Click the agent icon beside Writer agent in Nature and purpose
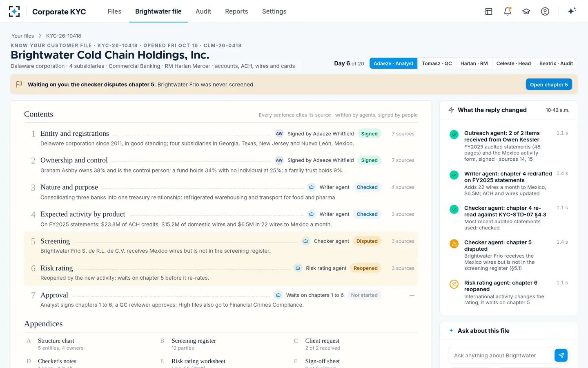 coord(312,187)
